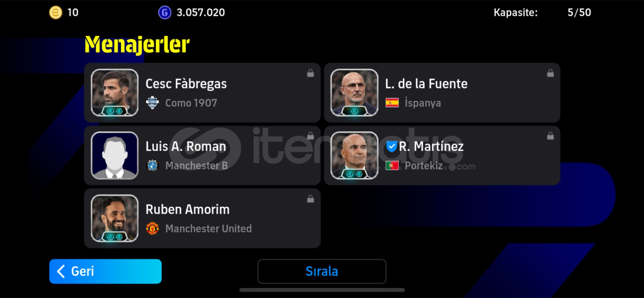Tap the Como 1907 club crest

(152, 103)
